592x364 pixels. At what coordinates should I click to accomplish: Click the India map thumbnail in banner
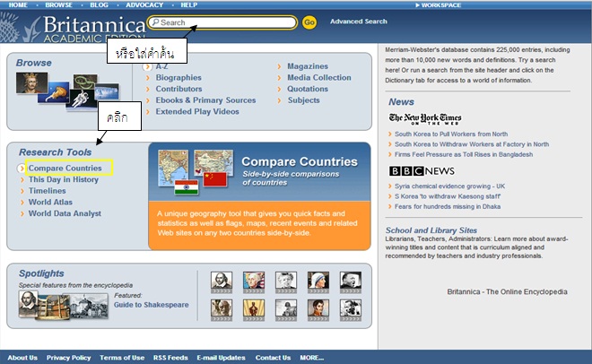click(x=173, y=167)
